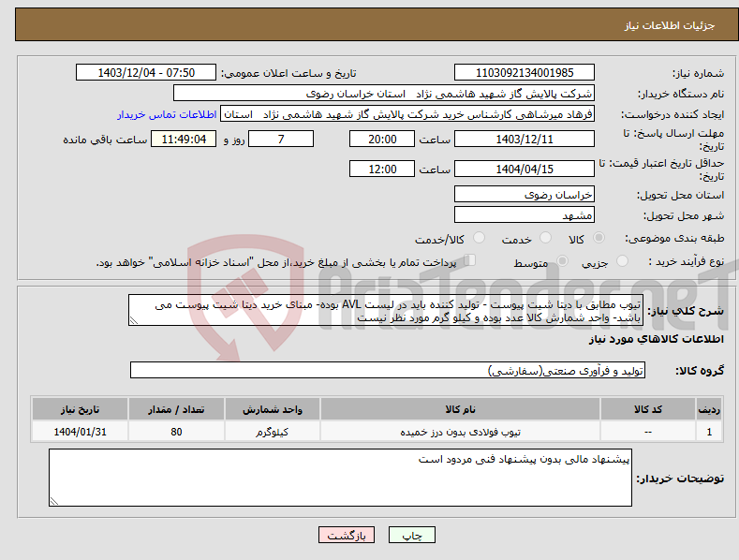The width and height of the screenshot is (739, 560).
Task: Click the unit cell کیلوگرم
Action: pyautogui.click(x=273, y=432)
